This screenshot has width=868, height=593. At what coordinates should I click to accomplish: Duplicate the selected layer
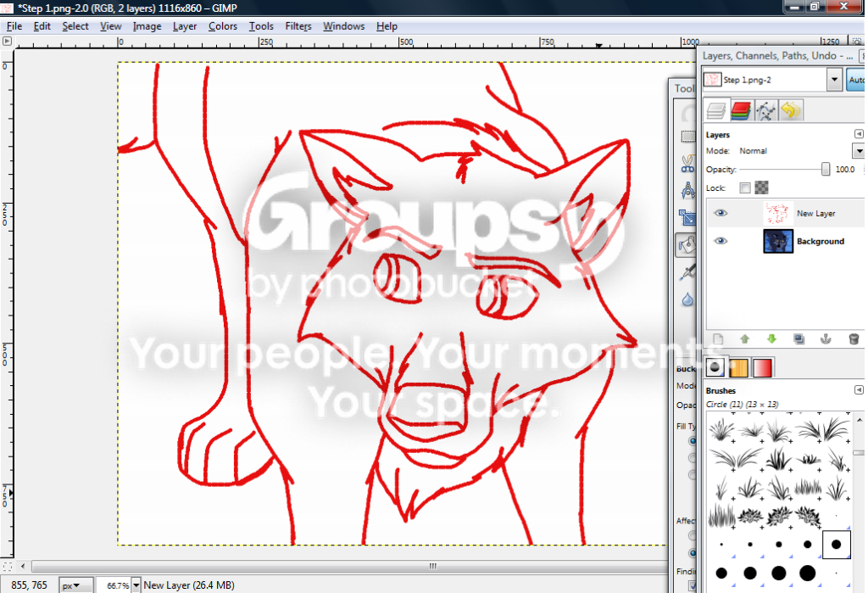[798, 338]
